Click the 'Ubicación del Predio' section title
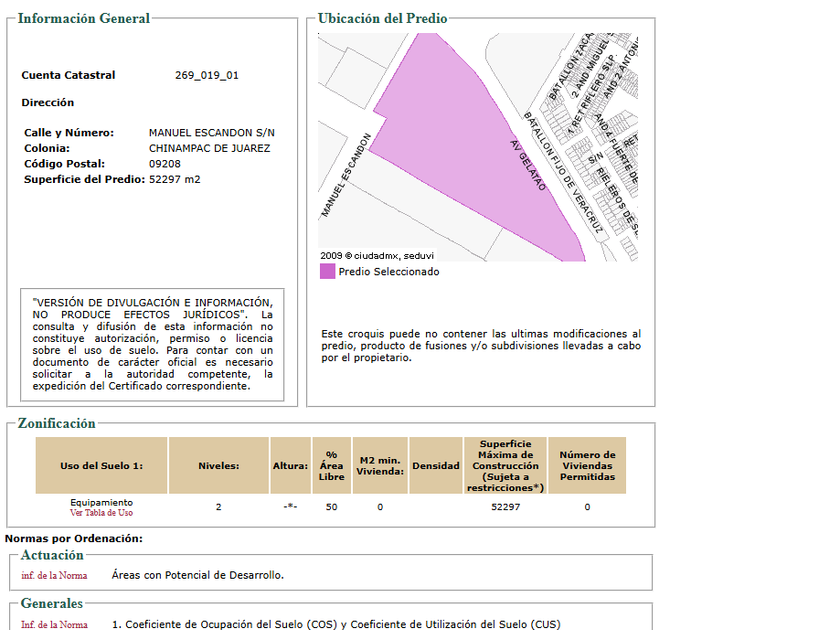 click(382, 18)
